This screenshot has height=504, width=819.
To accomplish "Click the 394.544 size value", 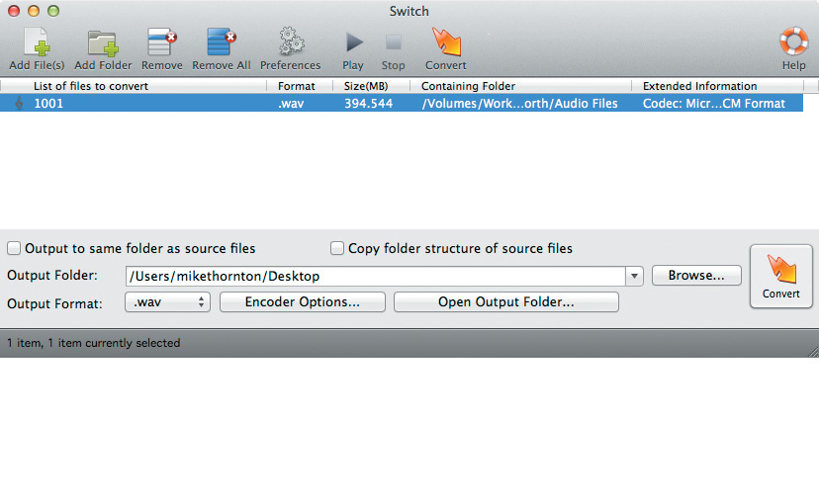I will 368,104.
